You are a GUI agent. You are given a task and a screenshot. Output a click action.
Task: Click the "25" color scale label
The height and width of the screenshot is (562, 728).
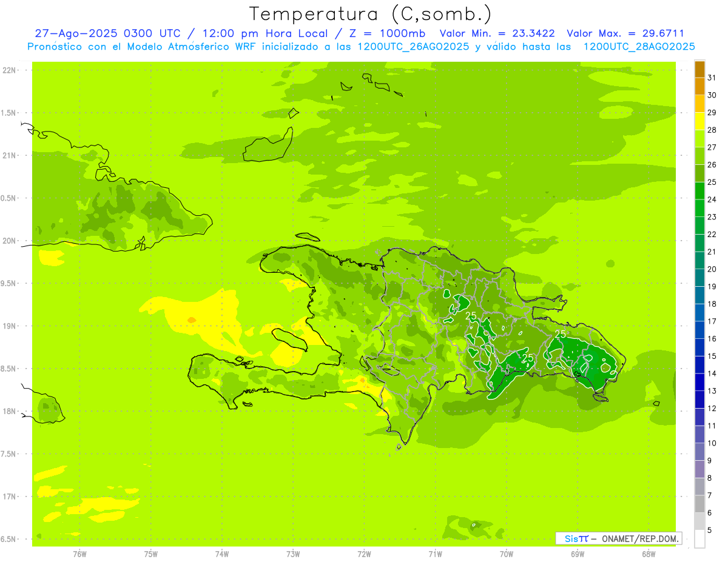click(x=712, y=182)
